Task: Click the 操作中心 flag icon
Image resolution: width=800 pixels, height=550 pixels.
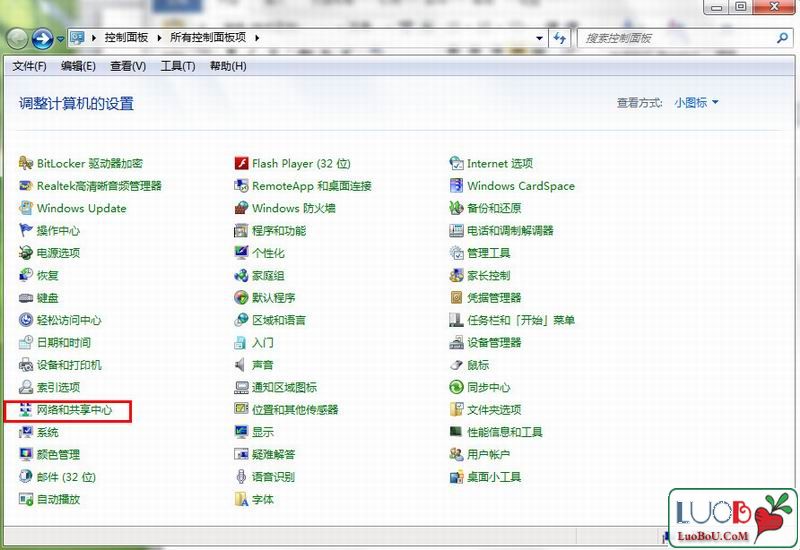Action: click(26, 230)
